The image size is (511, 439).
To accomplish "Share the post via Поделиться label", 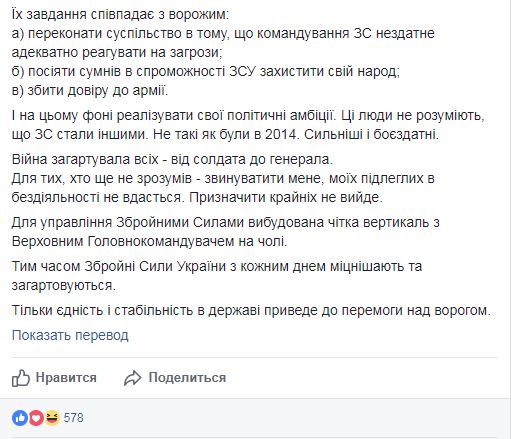I will (187, 378).
